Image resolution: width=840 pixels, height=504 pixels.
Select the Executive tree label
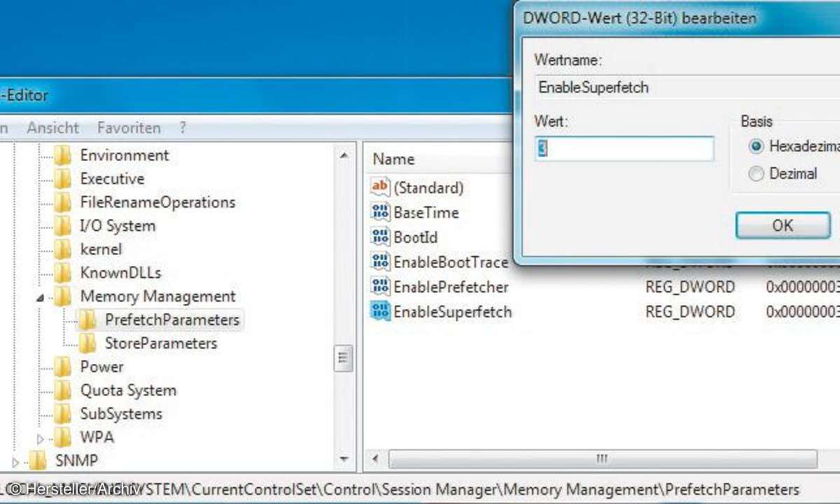(112, 179)
